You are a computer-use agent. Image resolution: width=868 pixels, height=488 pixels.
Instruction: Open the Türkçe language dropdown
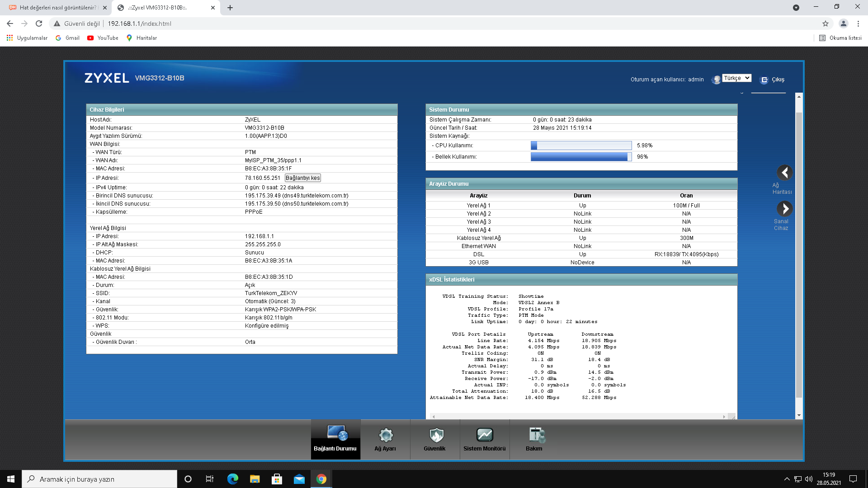736,78
